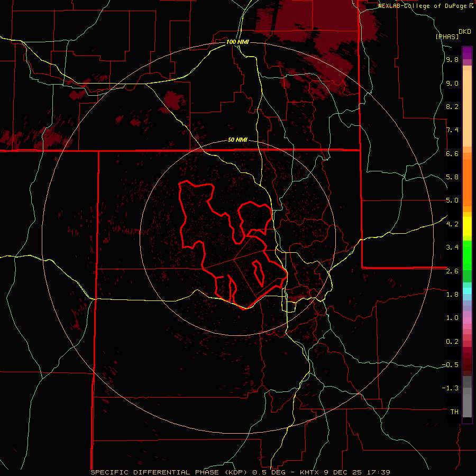Viewport: 476px width, 476px height.
Task: Click the -1.3 value on KDP scale
Action: pyautogui.click(x=451, y=388)
